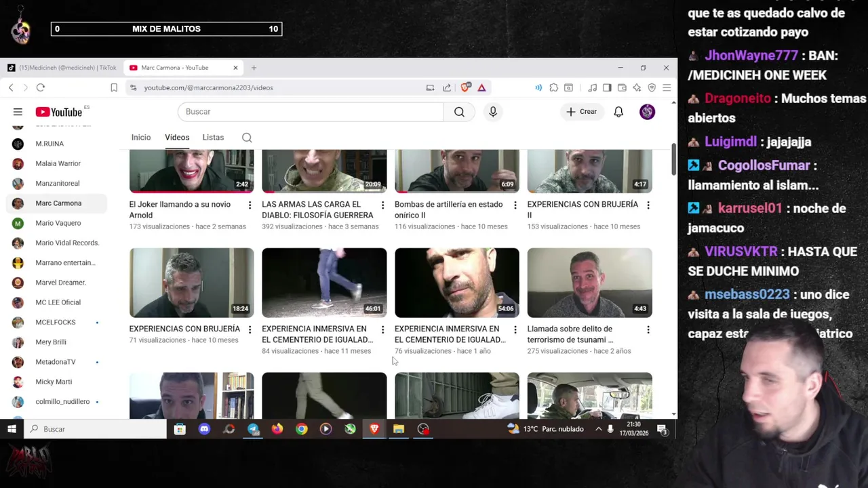Open Telegram from the taskbar

click(253, 429)
